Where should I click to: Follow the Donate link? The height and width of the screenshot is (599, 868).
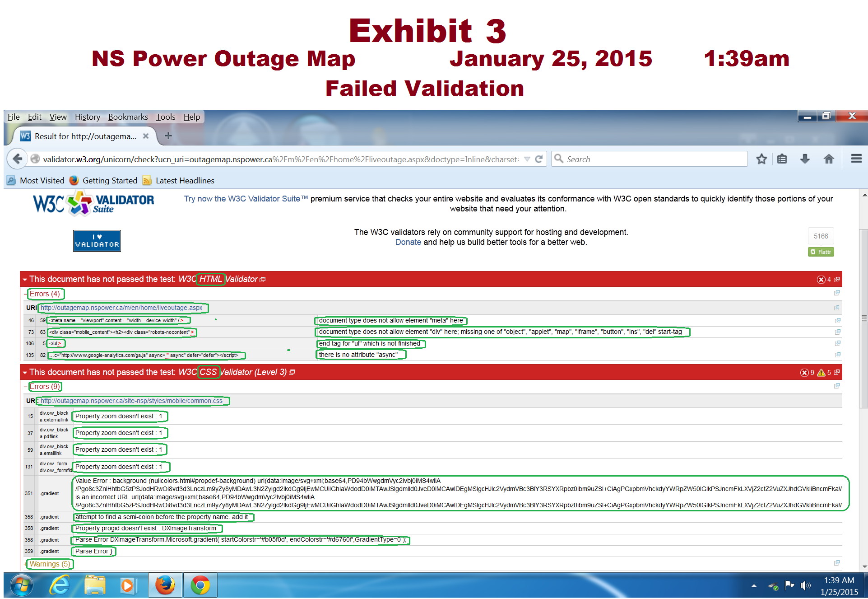[x=408, y=242]
